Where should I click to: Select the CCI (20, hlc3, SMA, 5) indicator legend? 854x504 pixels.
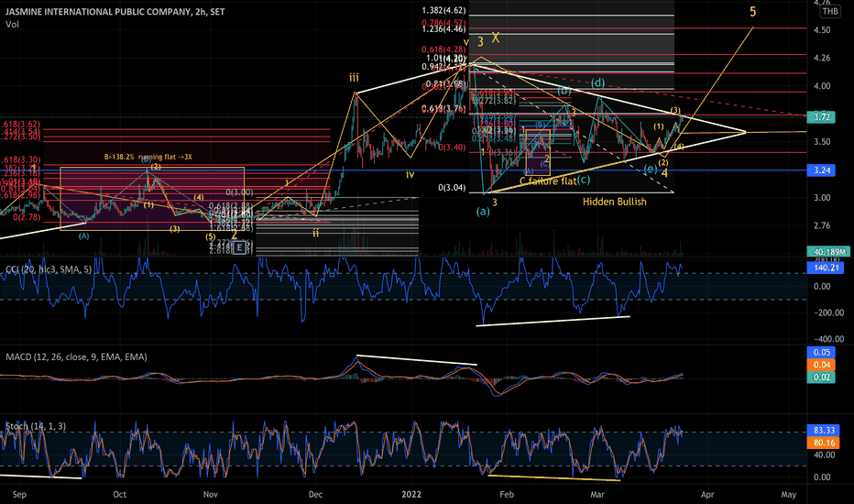pyautogui.click(x=49, y=269)
